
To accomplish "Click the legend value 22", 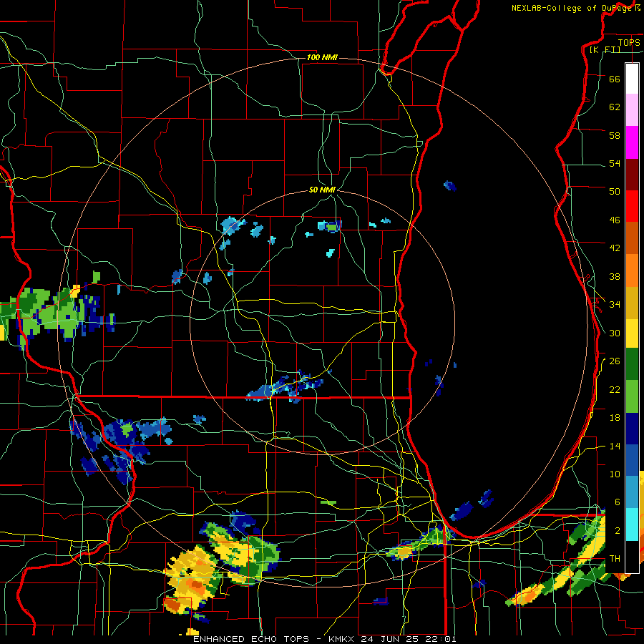I will pos(615,390).
